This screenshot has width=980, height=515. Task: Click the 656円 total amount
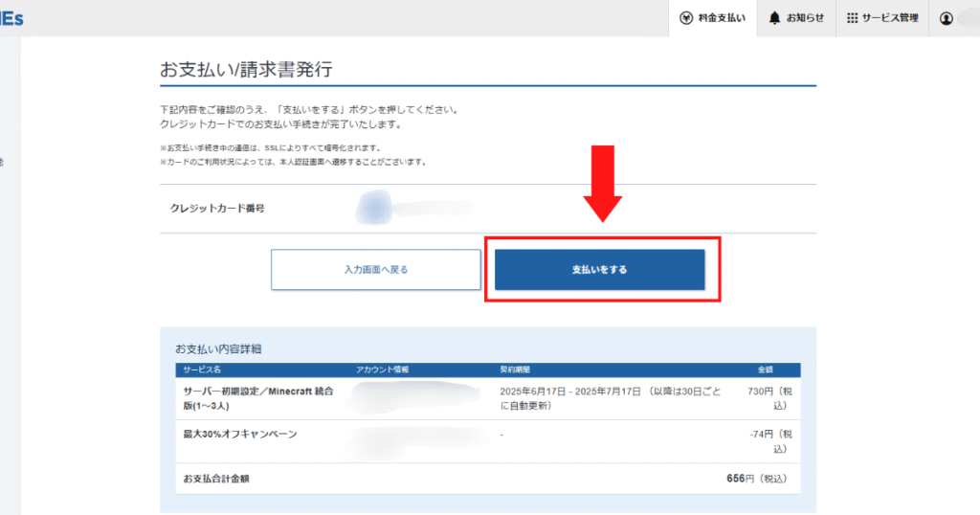click(x=736, y=478)
